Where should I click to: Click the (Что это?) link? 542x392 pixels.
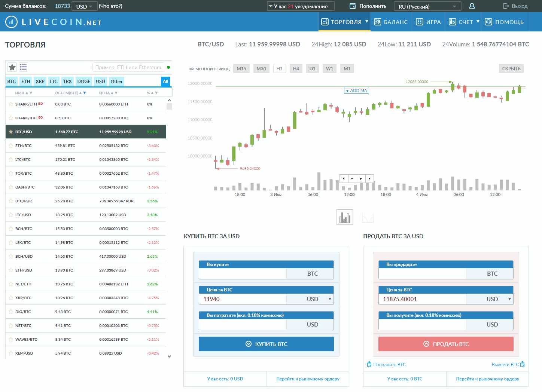click(110, 6)
